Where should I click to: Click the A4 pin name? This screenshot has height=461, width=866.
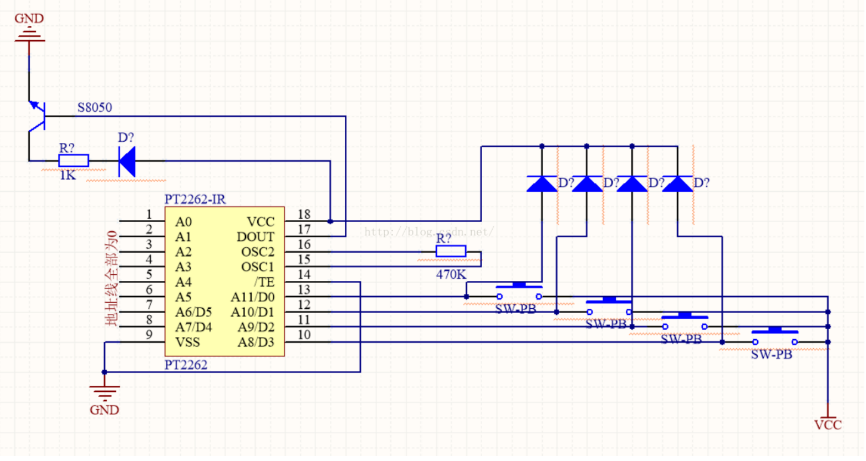(183, 282)
